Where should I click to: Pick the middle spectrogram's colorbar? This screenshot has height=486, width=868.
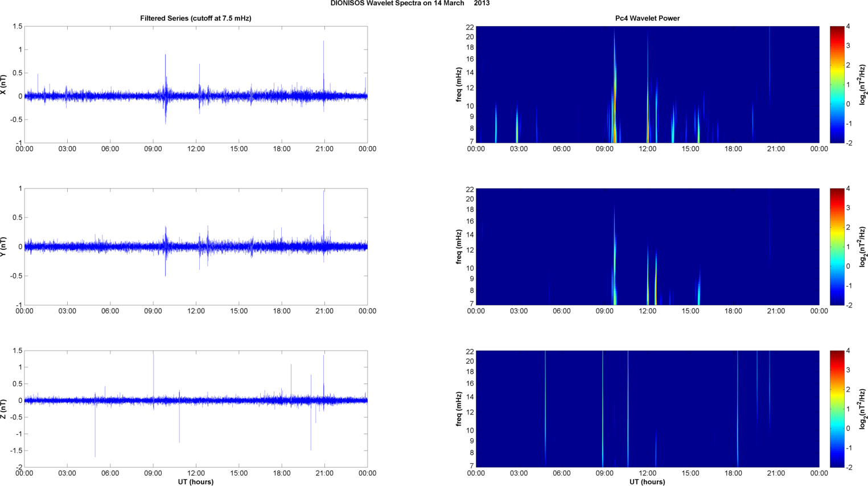tap(836, 246)
